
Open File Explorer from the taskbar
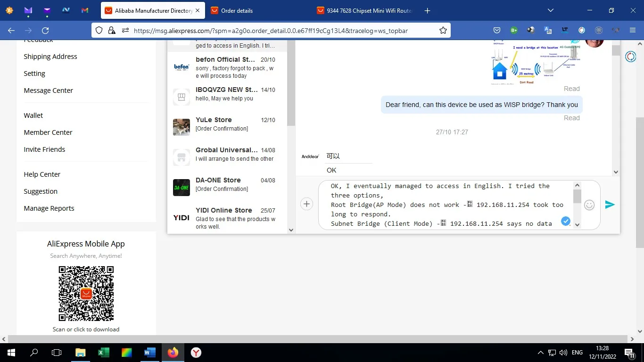[x=80, y=353]
